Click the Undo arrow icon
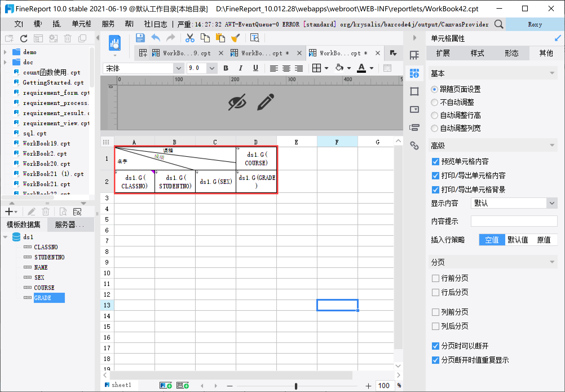This screenshot has height=392, width=565. coord(156,38)
